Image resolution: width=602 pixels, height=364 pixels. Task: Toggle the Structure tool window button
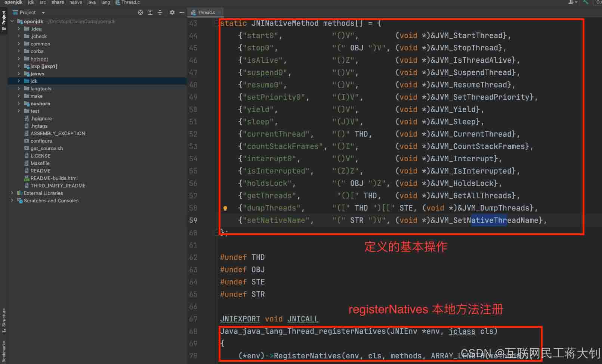tap(4, 320)
